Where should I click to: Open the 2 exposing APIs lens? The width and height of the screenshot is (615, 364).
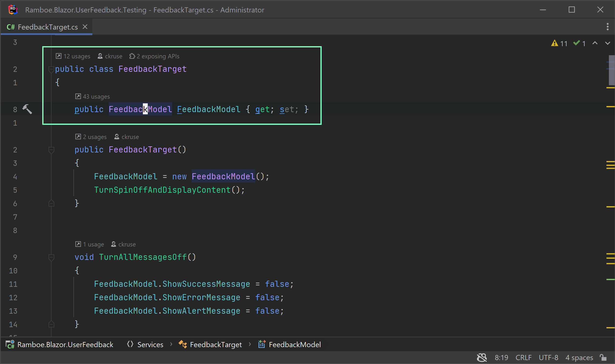tap(154, 56)
